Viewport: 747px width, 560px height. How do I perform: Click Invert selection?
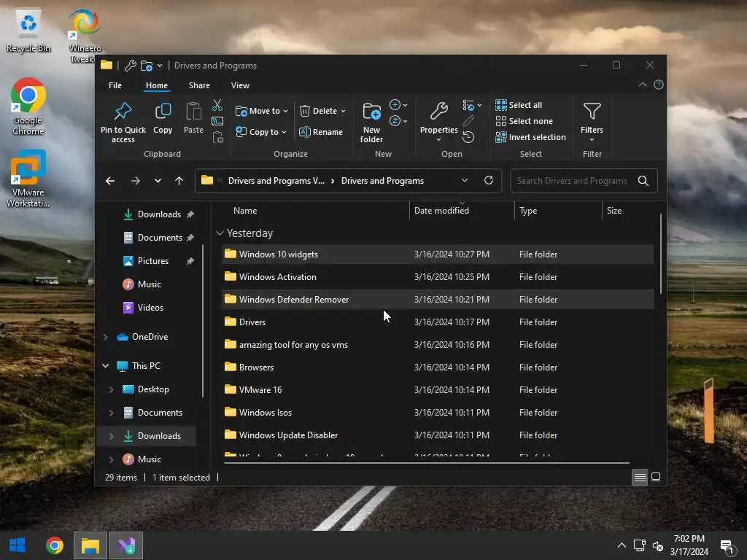point(530,137)
